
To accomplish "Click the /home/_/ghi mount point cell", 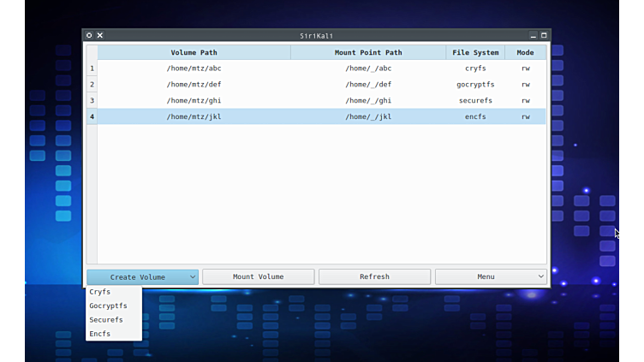I will click(x=368, y=101).
